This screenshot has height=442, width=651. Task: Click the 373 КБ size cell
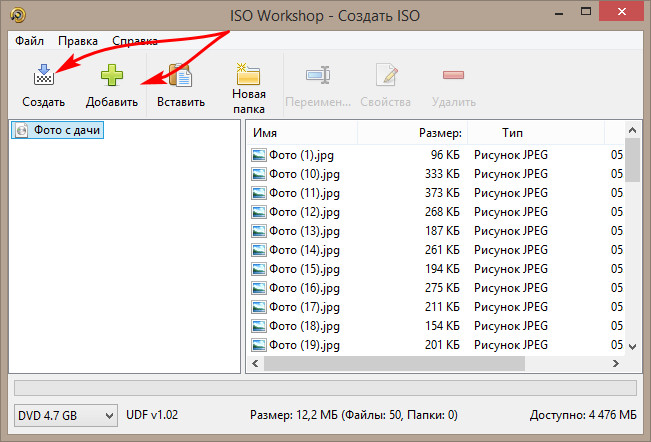coord(442,193)
